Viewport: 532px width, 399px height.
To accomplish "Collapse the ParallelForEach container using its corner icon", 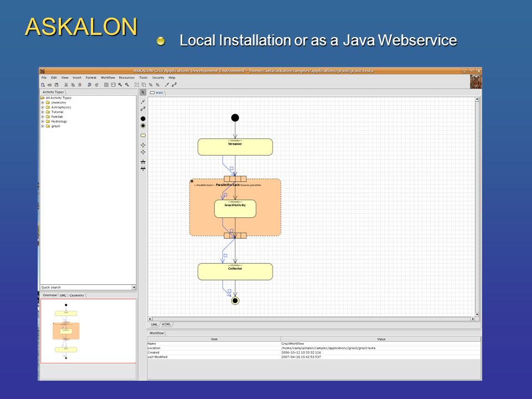I will point(192,181).
